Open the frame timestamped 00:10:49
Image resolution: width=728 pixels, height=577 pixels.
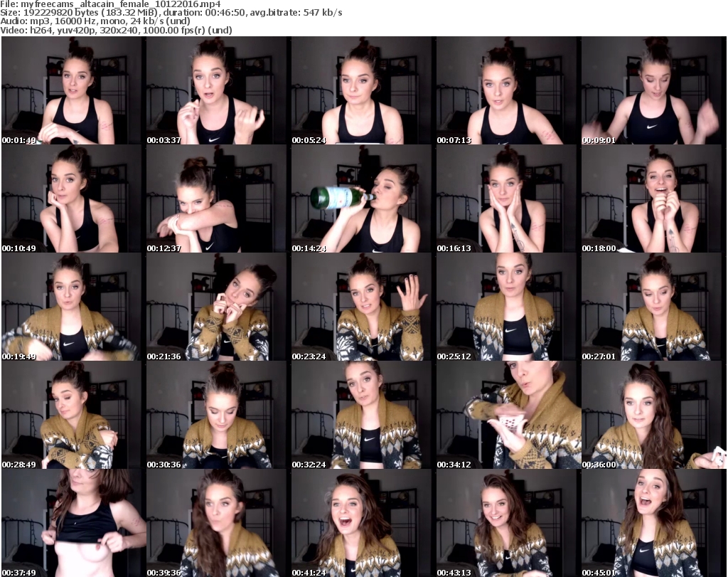(x=73, y=199)
